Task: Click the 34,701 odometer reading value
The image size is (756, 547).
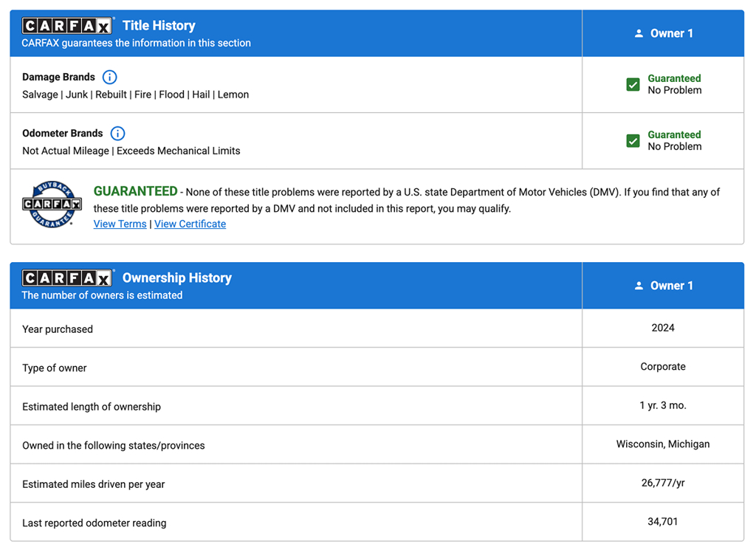Action: pos(662,521)
